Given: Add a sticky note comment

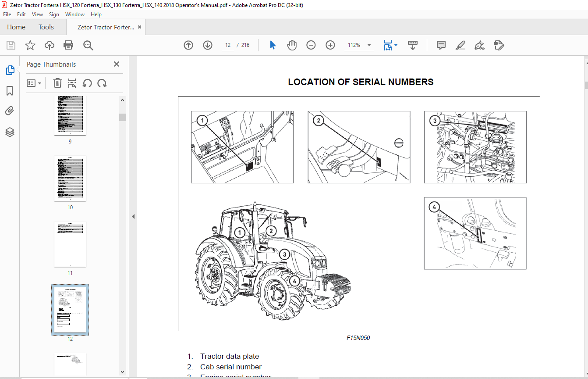Looking at the screenshot, I should [x=441, y=45].
